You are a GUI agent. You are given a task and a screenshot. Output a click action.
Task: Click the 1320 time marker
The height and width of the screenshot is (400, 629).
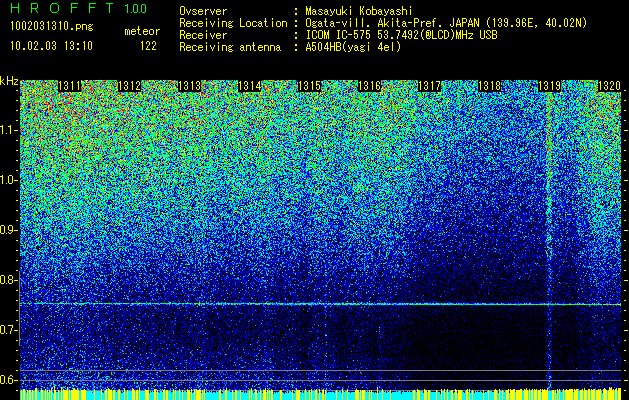pyautogui.click(x=609, y=86)
